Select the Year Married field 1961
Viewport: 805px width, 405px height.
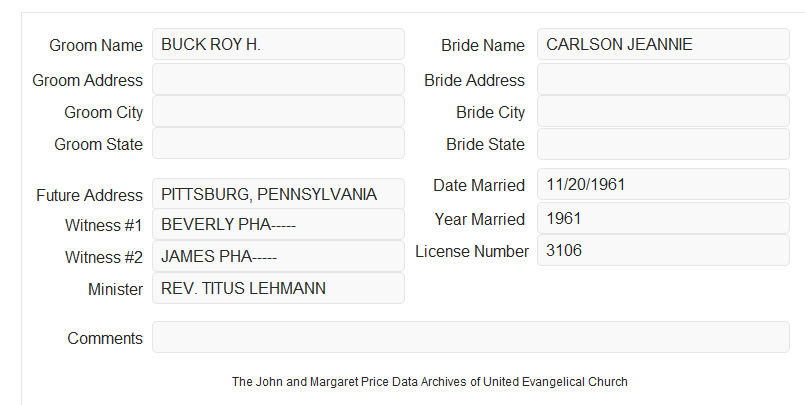click(663, 218)
